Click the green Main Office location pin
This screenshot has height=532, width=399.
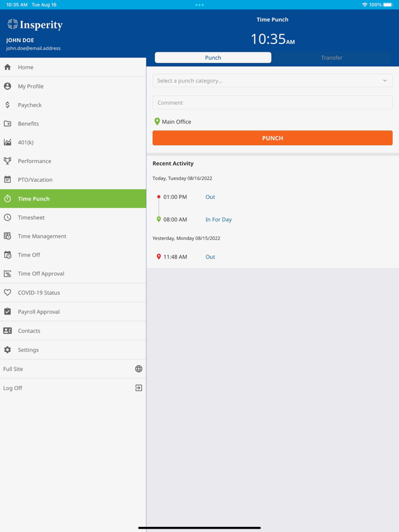157,121
